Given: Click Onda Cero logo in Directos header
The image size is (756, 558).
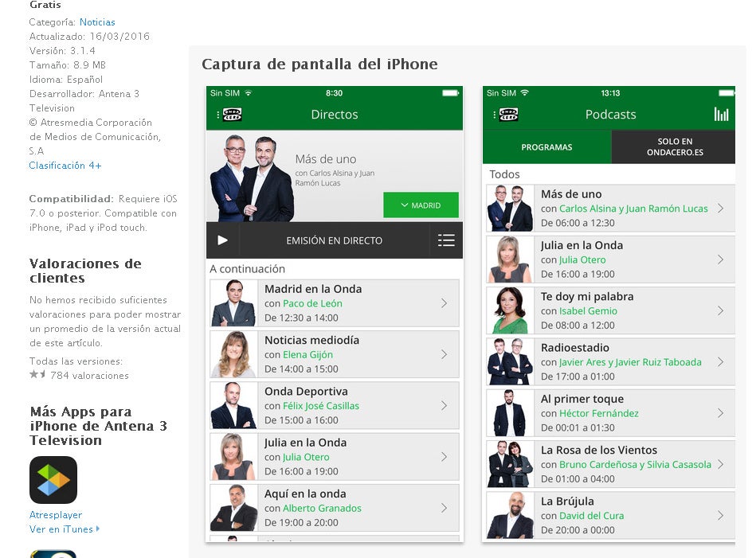Looking at the screenshot, I should [233, 114].
